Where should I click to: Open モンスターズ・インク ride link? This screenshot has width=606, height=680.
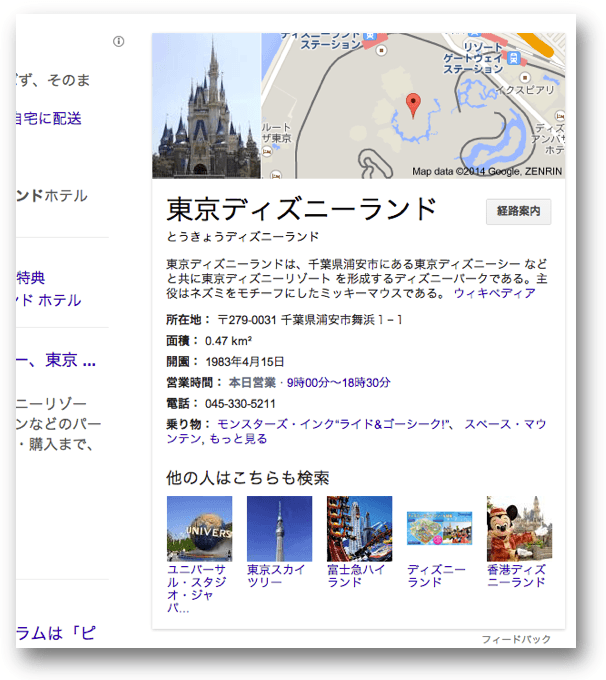pos(333,424)
